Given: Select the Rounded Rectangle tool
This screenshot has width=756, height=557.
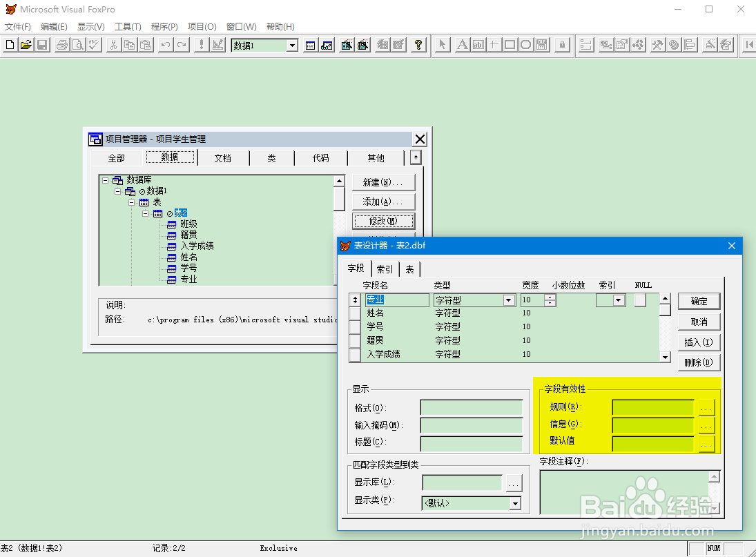Looking at the screenshot, I should coord(525,46).
